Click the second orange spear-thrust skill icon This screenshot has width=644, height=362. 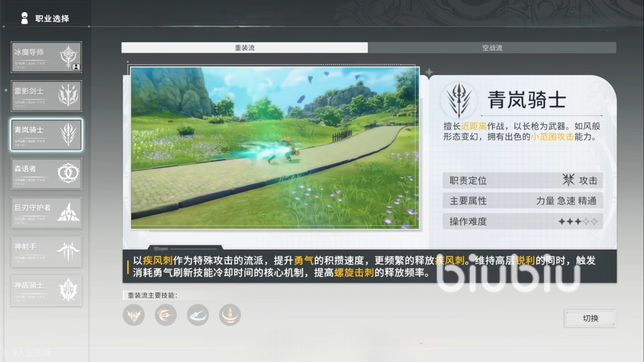tap(166, 315)
